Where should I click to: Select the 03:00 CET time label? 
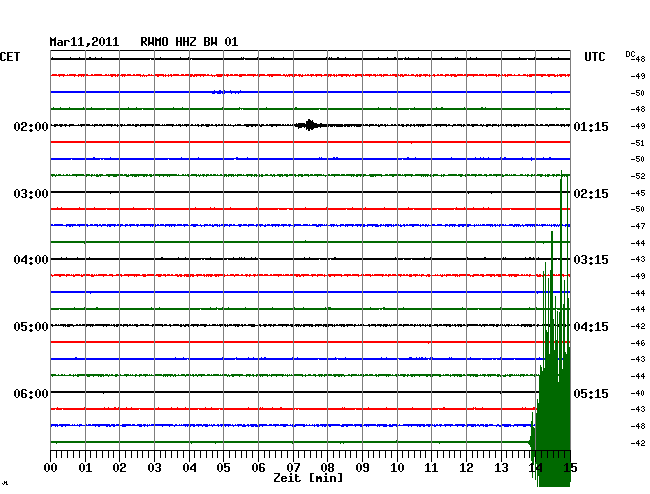[31, 194]
